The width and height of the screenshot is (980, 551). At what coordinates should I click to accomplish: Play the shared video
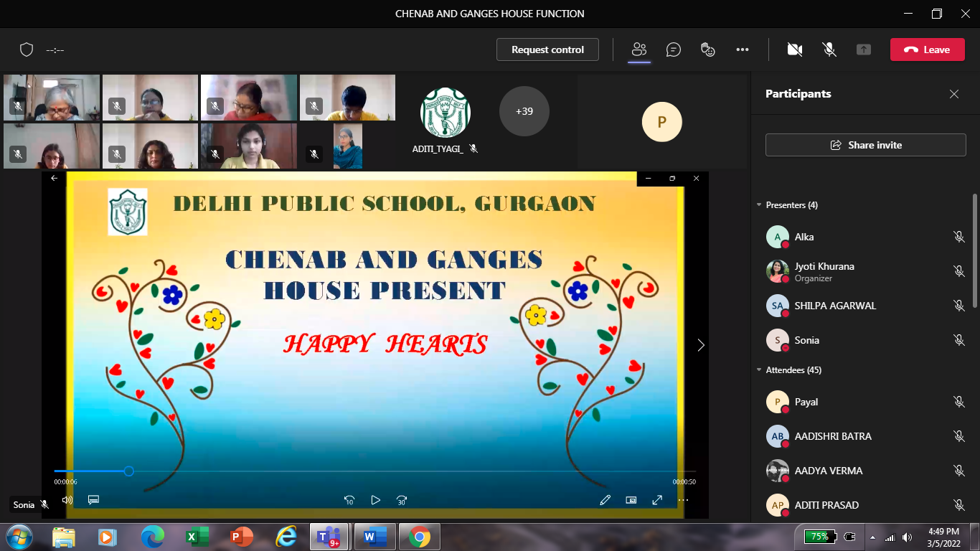375,501
